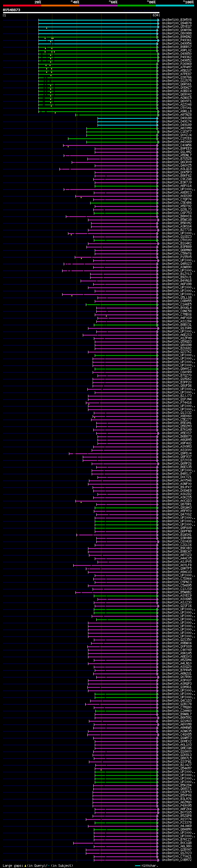
Task: Select hit label UniRef100_A8IVM9
Action: click(x=177, y=128)
